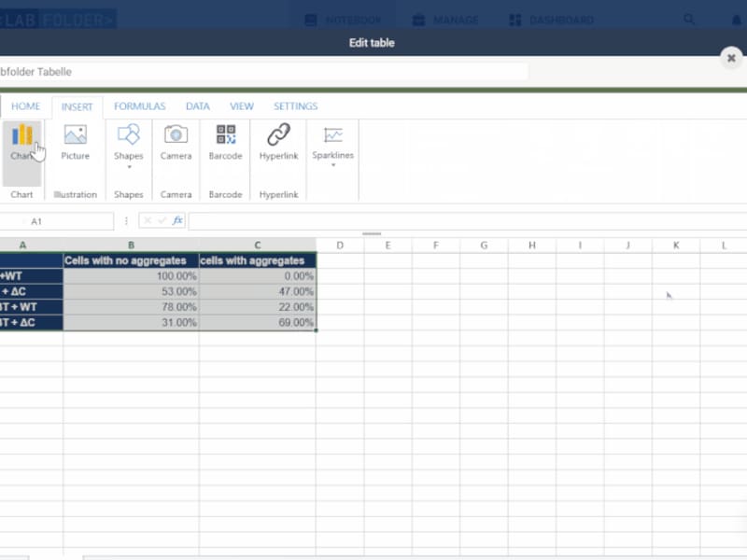Image resolution: width=747 pixels, height=560 pixels.
Task: Insert a Picture illustration
Action: tap(76, 142)
